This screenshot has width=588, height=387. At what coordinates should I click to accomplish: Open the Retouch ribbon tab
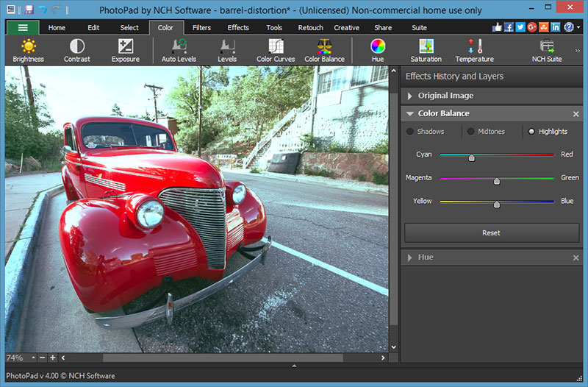(310, 28)
